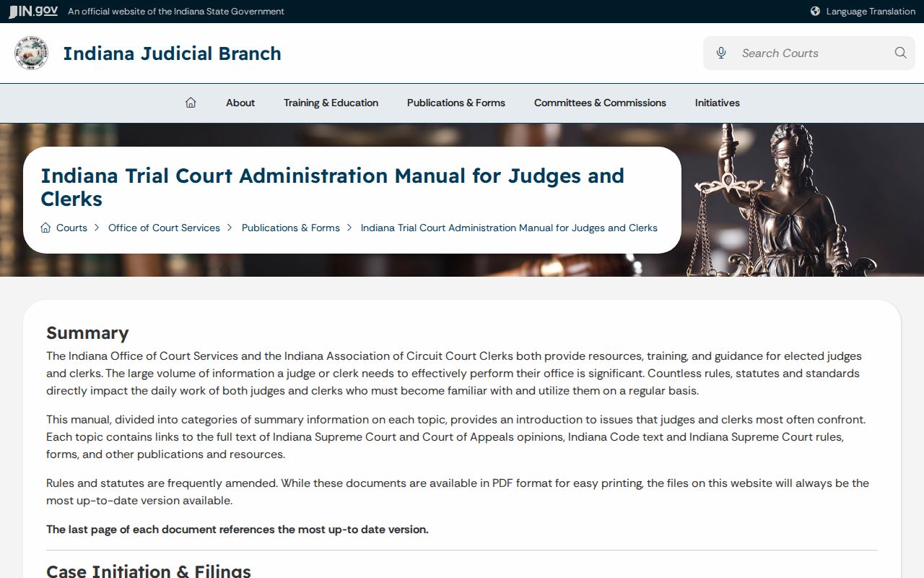The image size is (924, 578).
Task: Click the Indiana state seal logo
Action: click(x=32, y=53)
